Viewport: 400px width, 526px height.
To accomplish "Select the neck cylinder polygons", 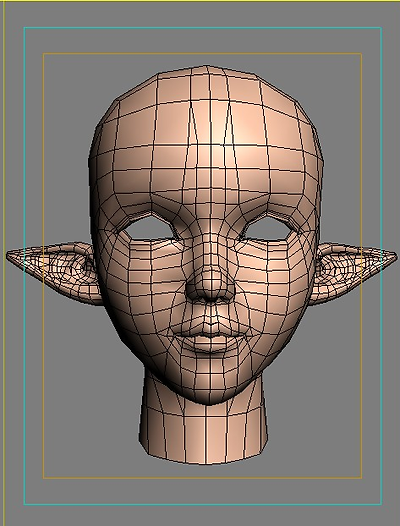I will (204, 426).
